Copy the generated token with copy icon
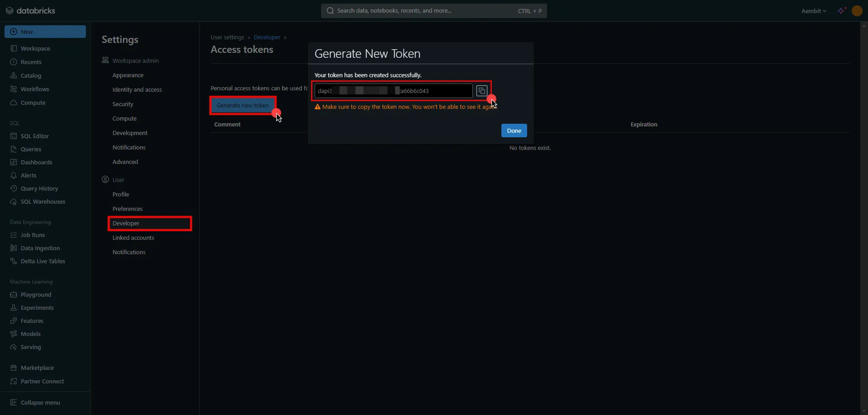 481,91
